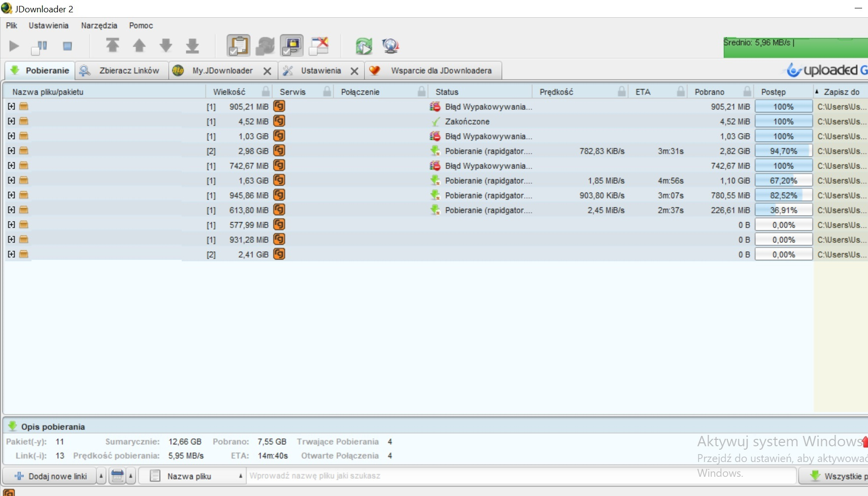Image resolution: width=868 pixels, height=496 pixels.
Task: Expand the 945,86 MiB package
Action: point(11,195)
